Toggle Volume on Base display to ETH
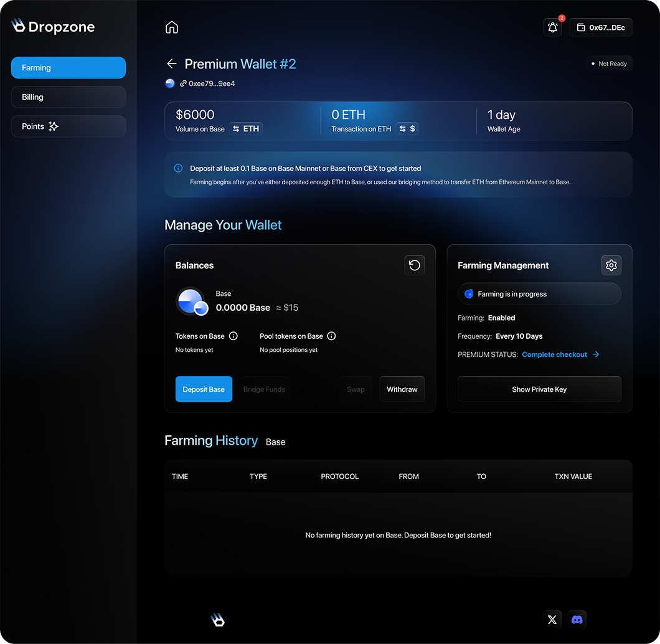The width and height of the screenshot is (660, 644). point(245,128)
